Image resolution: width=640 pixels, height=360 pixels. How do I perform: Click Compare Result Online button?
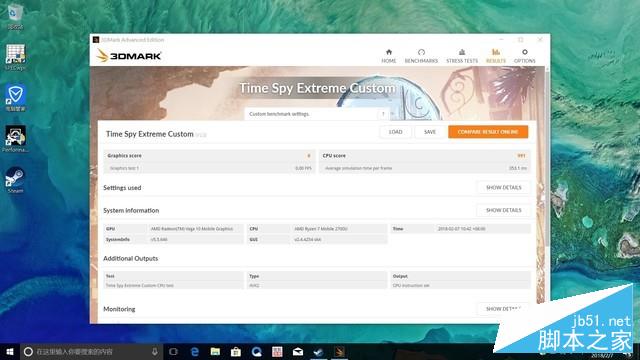click(488, 132)
